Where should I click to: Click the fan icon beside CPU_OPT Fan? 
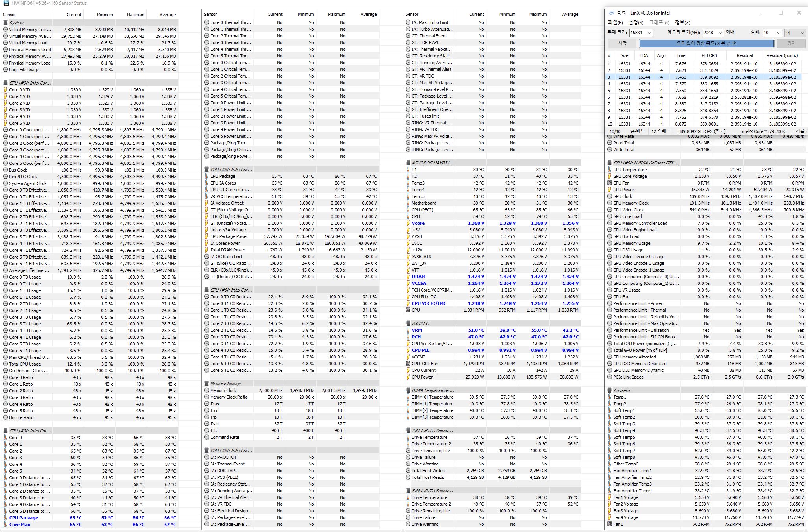pos(408,364)
